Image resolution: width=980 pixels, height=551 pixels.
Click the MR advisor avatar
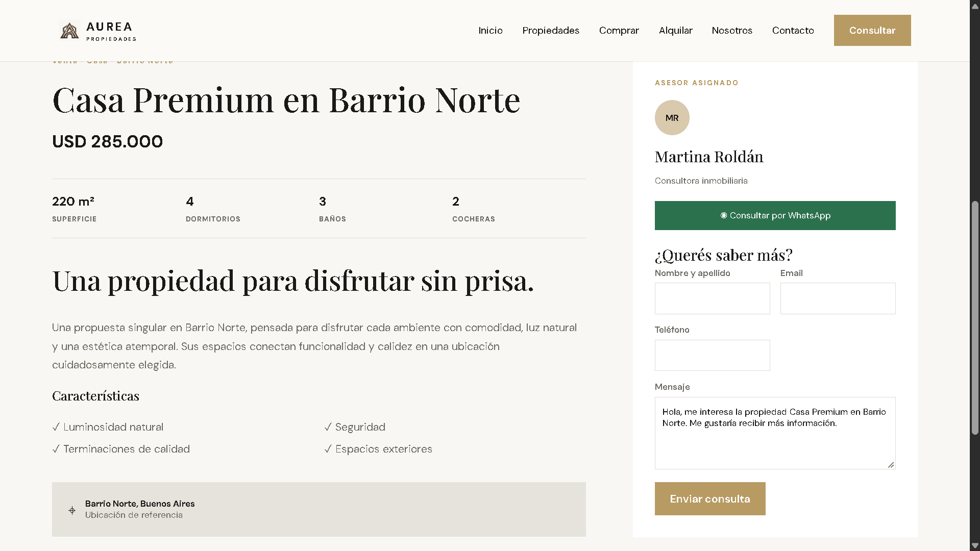672,117
